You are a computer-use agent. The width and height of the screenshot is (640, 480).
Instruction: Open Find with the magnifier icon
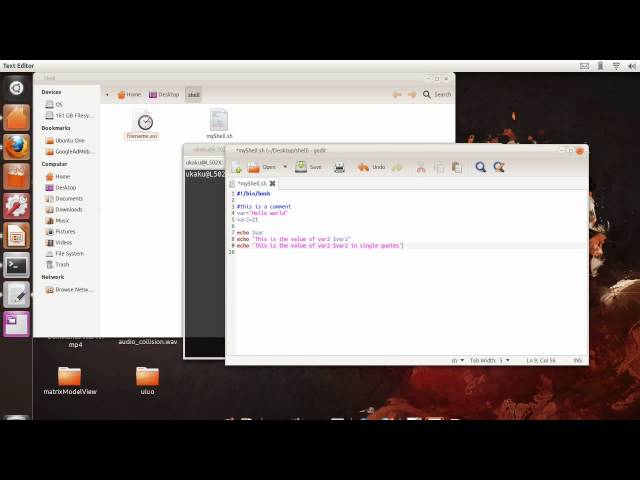(x=480, y=167)
